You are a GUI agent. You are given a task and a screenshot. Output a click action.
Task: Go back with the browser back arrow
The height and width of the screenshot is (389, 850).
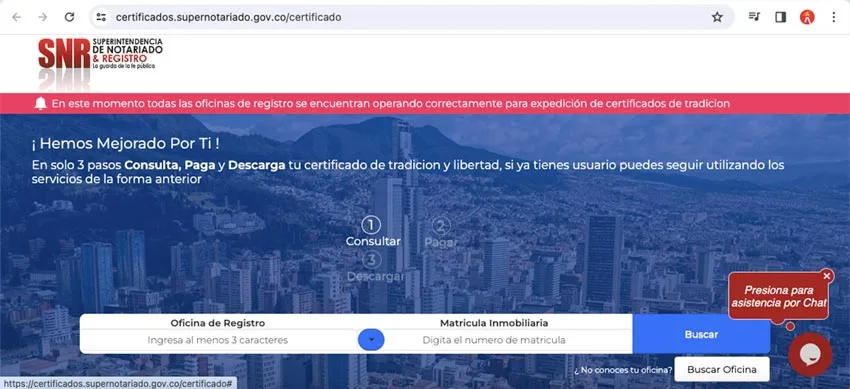point(16,17)
